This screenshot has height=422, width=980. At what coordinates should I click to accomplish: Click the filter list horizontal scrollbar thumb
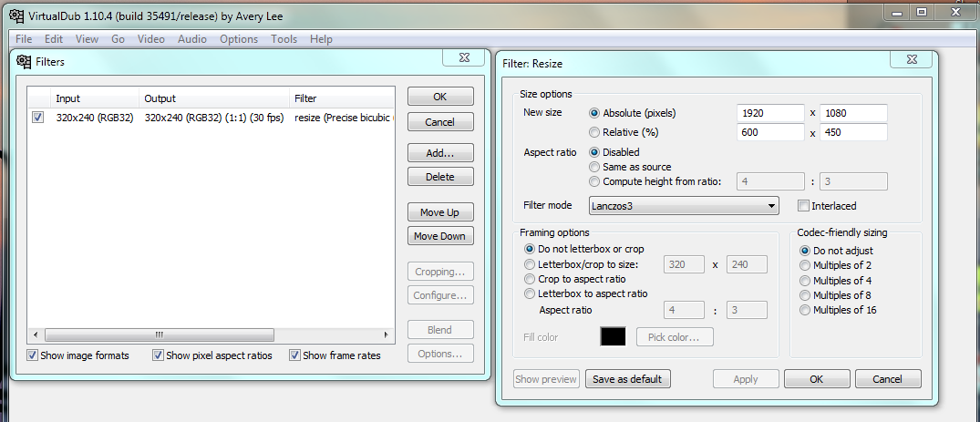(160, 335)
